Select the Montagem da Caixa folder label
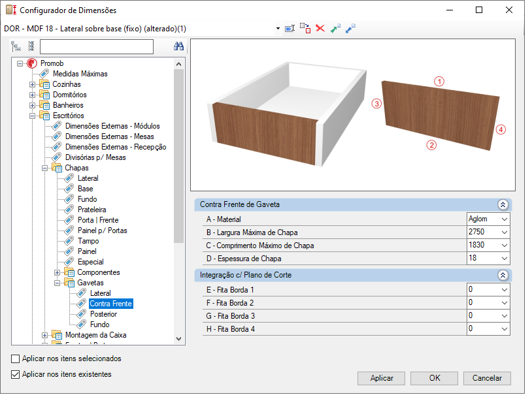The height and width of the screenshot is (399, 532). pos(95,335)
